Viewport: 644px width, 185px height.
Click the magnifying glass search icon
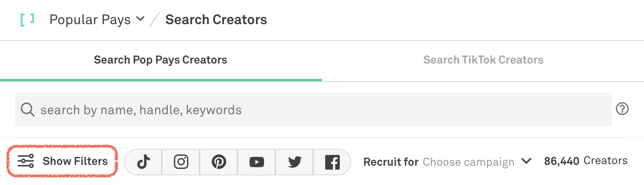pyautogui.click(x=27, y=109)
